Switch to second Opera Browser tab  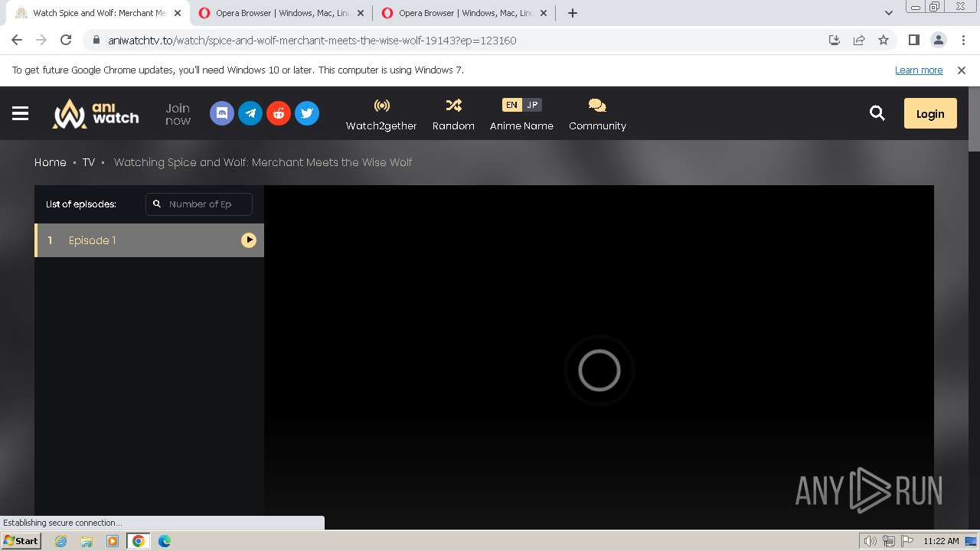[x=465, y=13]
